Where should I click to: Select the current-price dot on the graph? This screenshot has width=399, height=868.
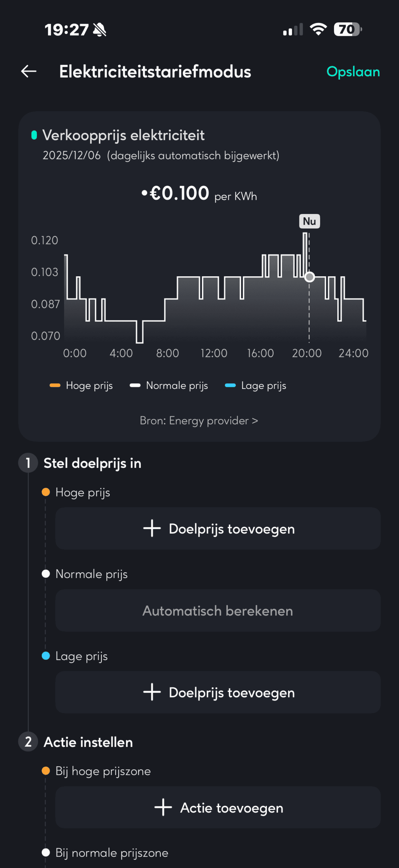[309, 277]
